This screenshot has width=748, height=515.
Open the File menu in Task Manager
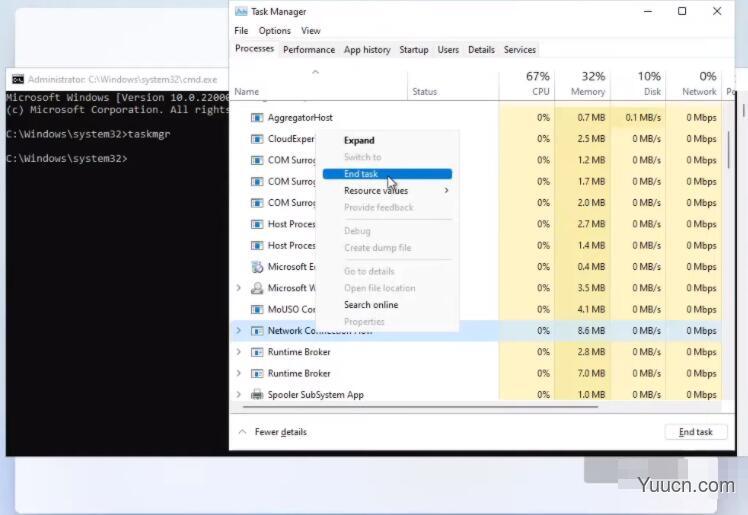[241, 31]
